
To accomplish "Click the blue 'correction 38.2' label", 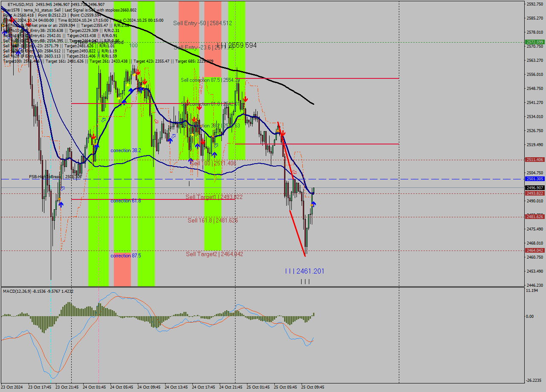I will click(x=126, y=150).
